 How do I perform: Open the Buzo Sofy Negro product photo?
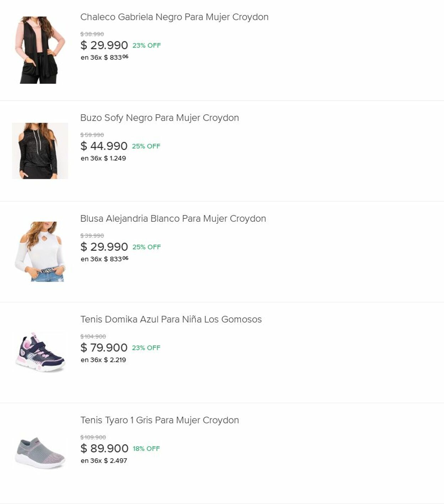40,151
